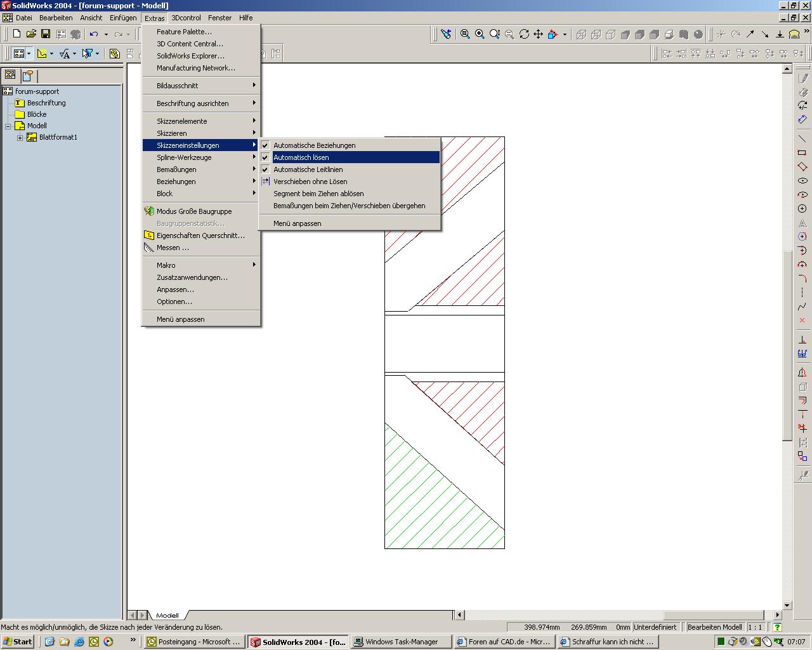812x650 pixels.
Task: Select the Line sketch tool
Action: point(802,138)
